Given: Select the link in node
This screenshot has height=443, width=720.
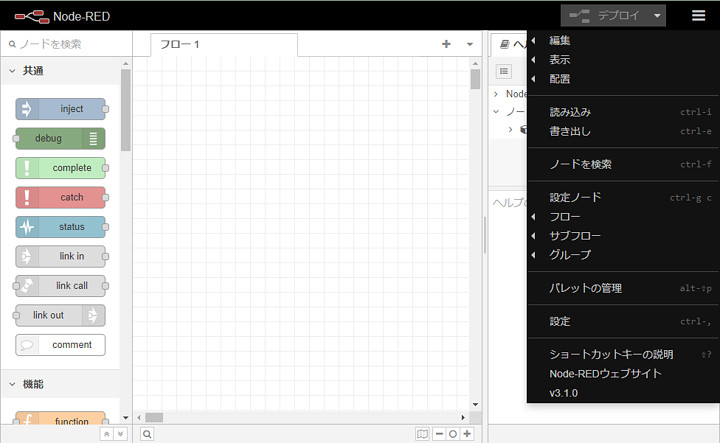Looking at the screenshot, I should click(61, 256).
